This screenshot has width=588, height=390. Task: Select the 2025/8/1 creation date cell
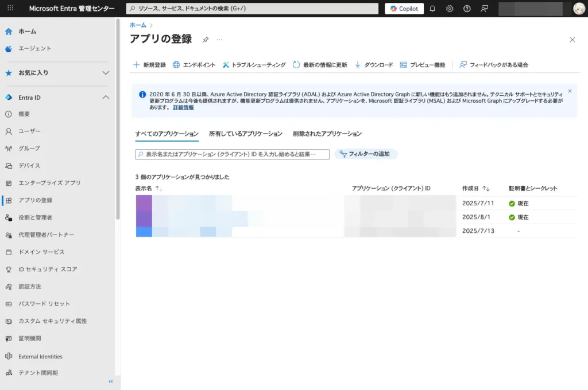tap(476, 217)
